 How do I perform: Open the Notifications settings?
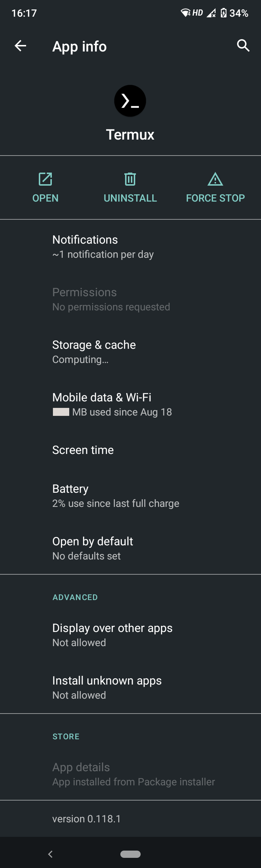130,247
